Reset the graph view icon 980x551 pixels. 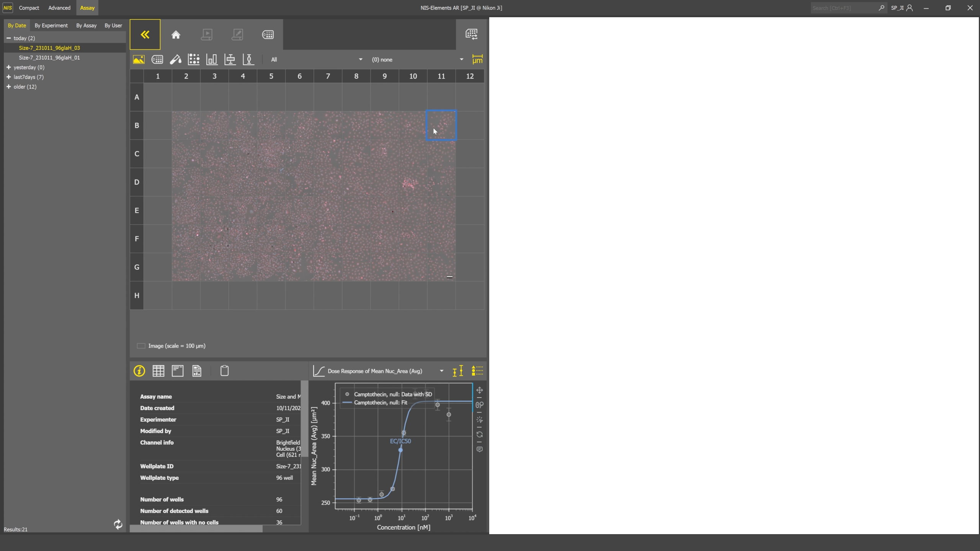pos(480,435)
